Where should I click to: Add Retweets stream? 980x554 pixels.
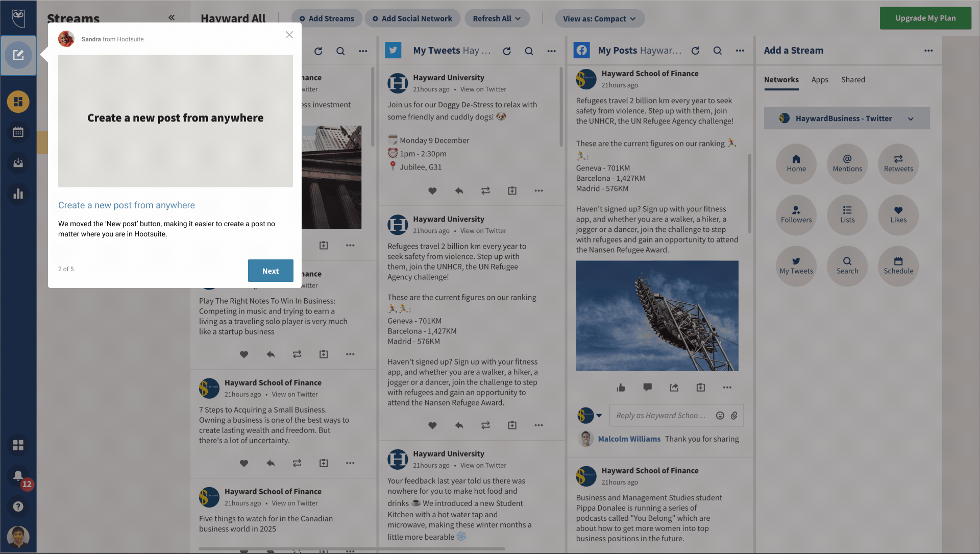tap(898, 164)
